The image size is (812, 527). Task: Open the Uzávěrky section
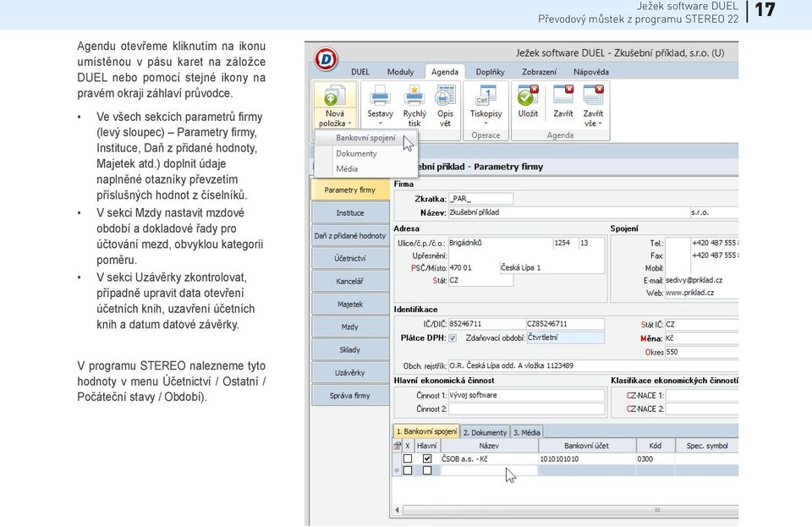pos(350,372)
